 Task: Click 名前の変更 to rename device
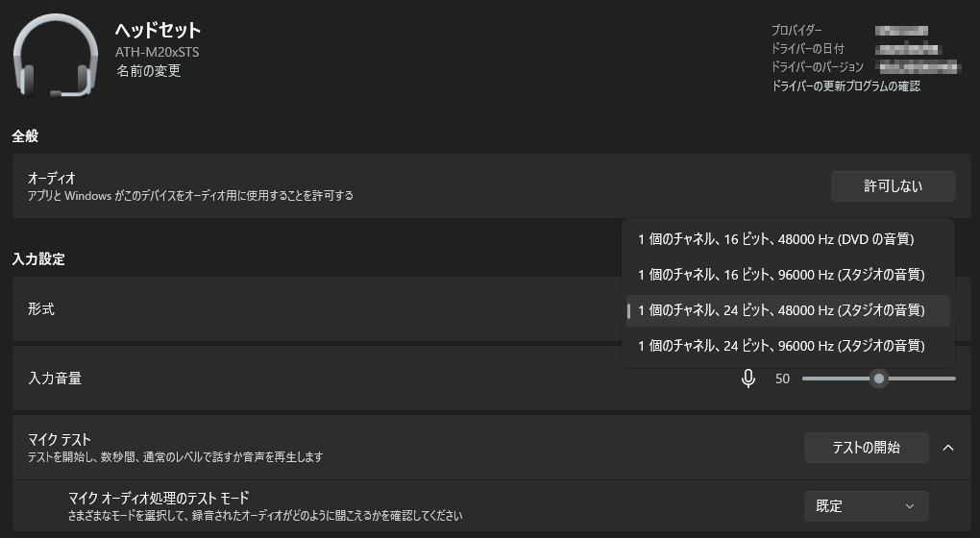click(x=148, y=70)
